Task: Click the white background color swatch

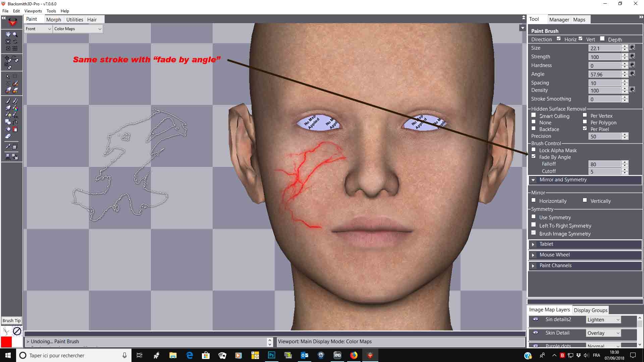Action: [x=17, y=342]
